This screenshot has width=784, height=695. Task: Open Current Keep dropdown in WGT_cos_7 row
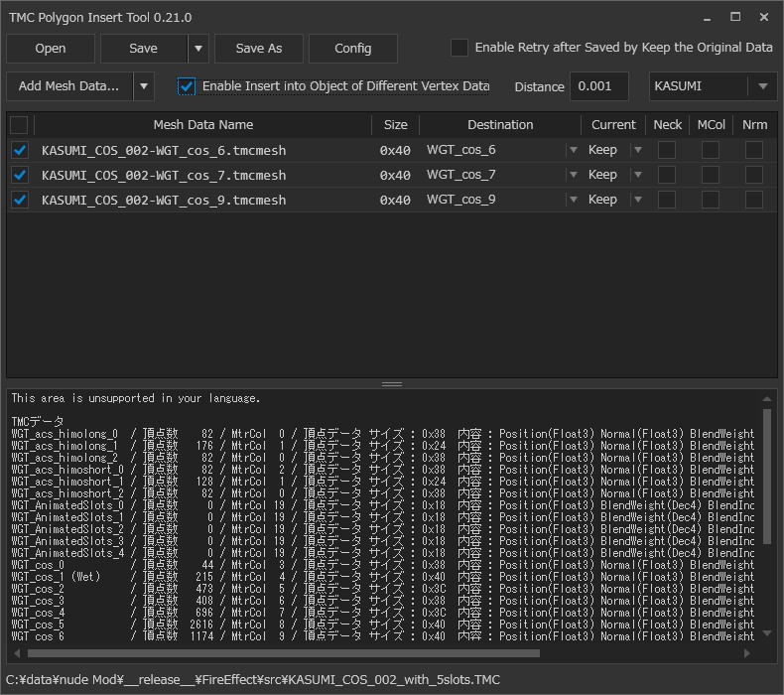(638, 175)
